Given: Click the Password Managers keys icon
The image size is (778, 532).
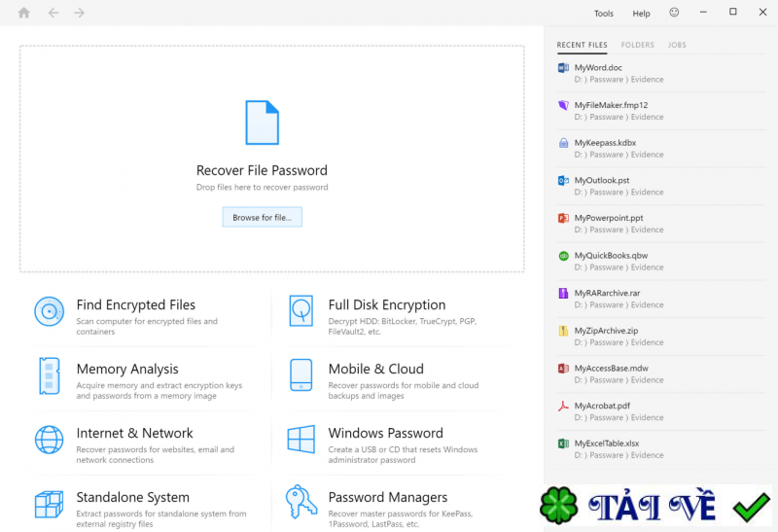Looking at the screenshot, I should coord(301,503).
